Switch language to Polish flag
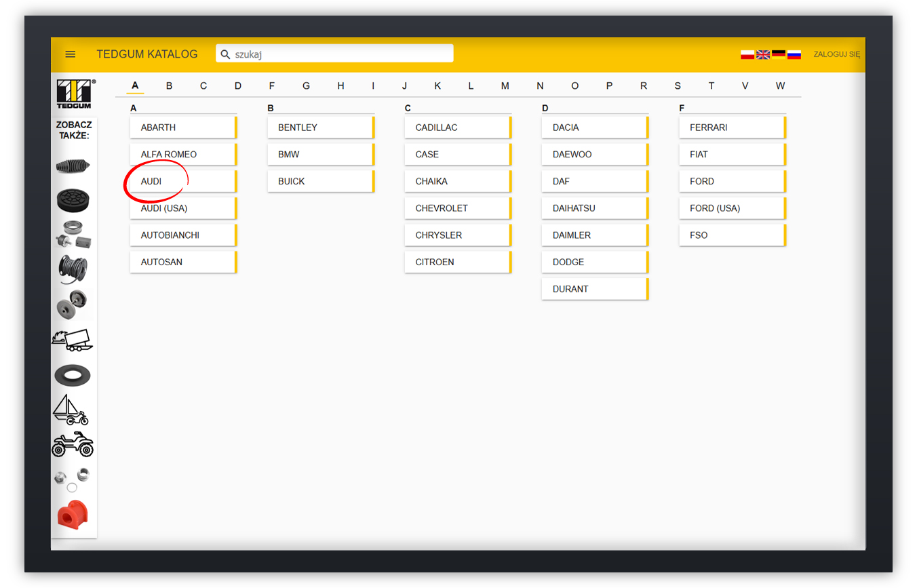917x588 pixels. [x=747, y=55]
